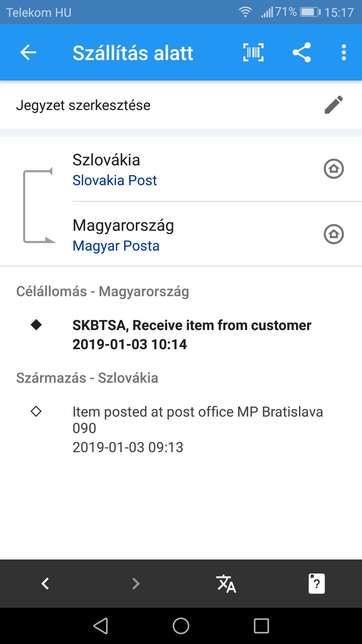Screen dimensions: 362x644
Task: Go to next item with right chevron
Action: click(136, 584)
